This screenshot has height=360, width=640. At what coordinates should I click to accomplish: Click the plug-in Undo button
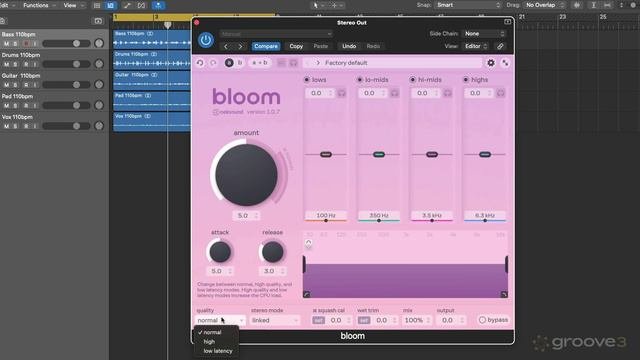349,46
